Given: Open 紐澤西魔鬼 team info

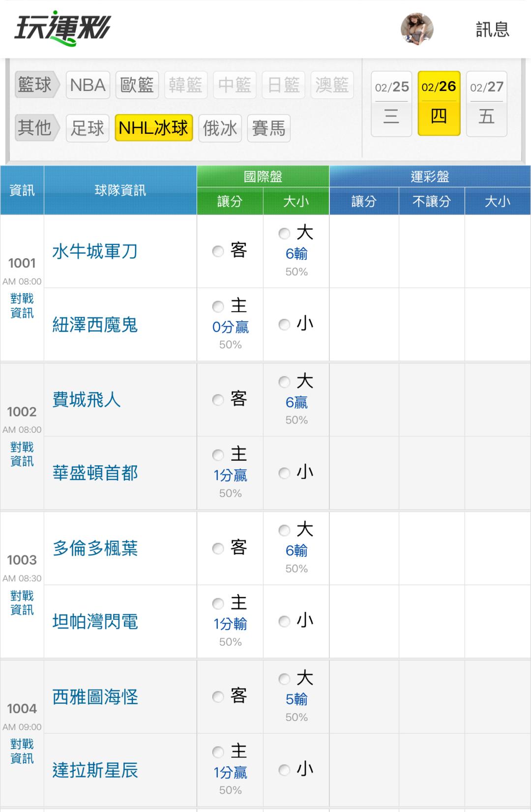Looking at the screenshot, I should (95, 325).
